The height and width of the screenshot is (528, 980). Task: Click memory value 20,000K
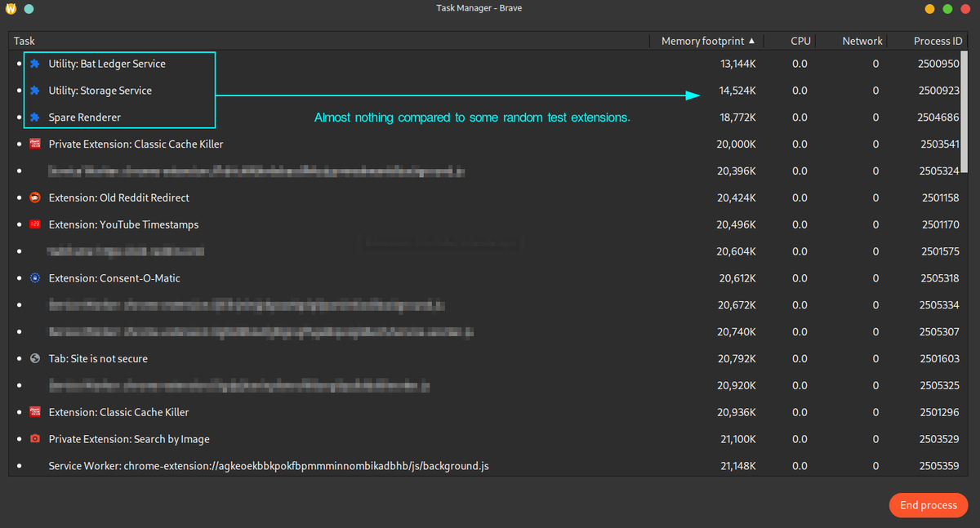[737, 144]
